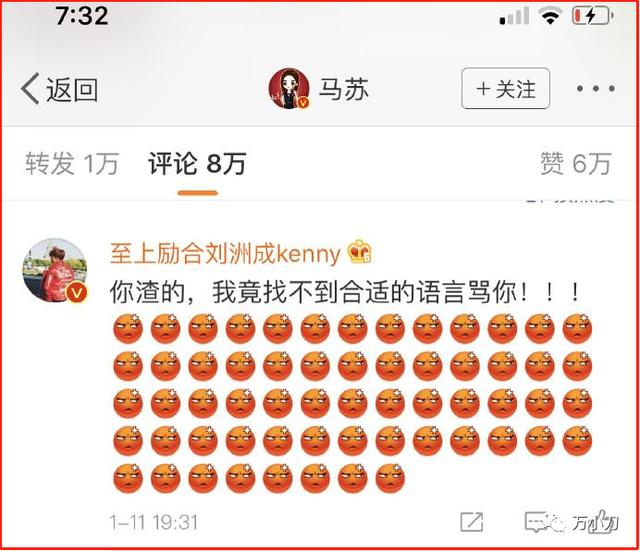The width and height of the screenshot is (640, 551).
Task: Tap the verified V badge on commenter avatar
Action: coord(77,292)
